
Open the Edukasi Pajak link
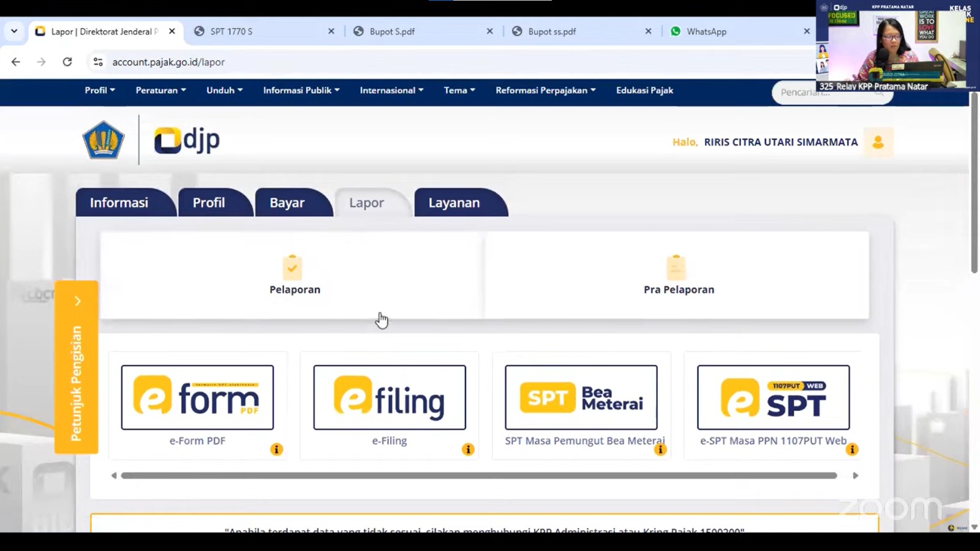(x=644, y=91)
